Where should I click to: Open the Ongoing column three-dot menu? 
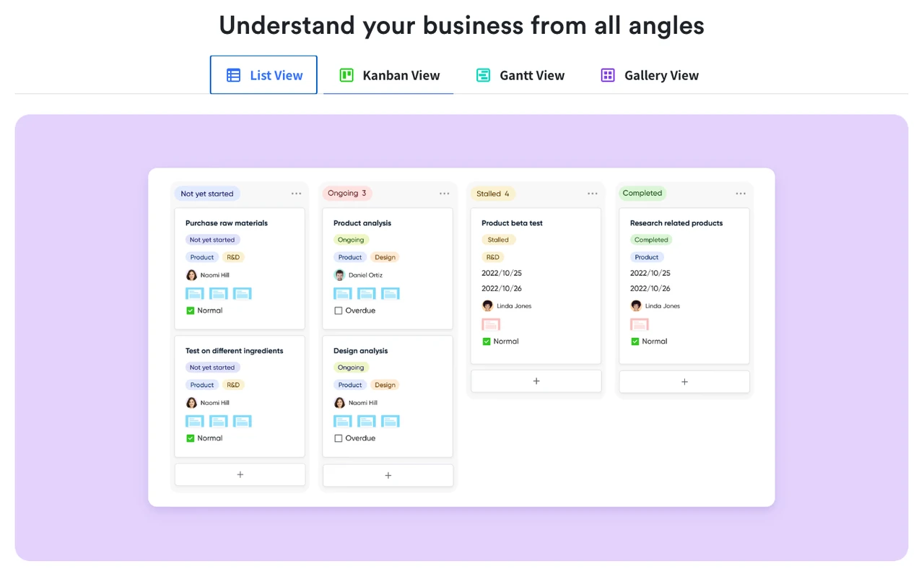point(444,193)
